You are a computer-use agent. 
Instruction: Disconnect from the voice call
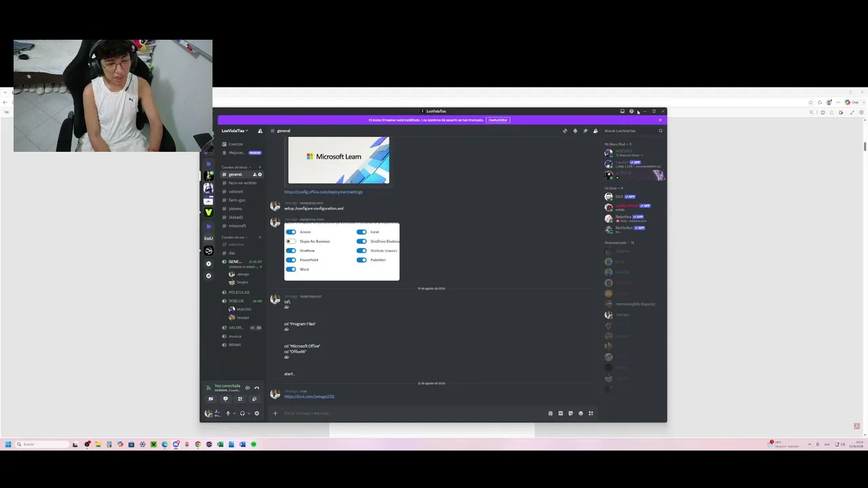(x=256, y=388)
